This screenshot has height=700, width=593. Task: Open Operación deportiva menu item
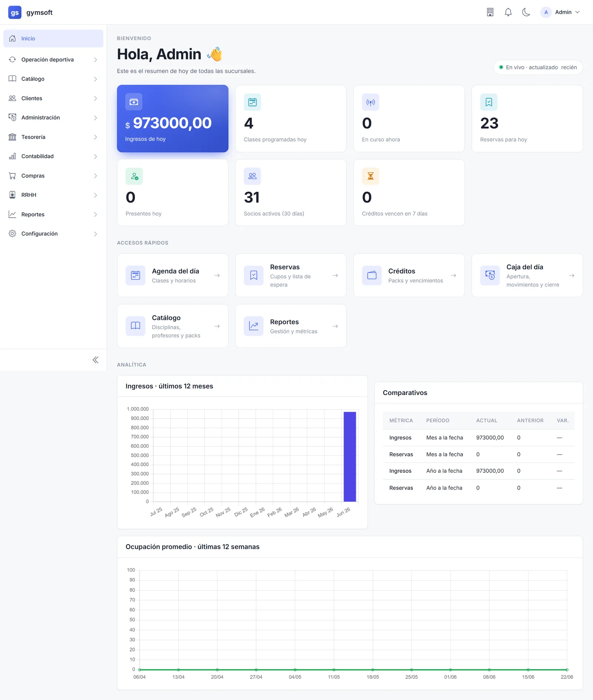53,60
